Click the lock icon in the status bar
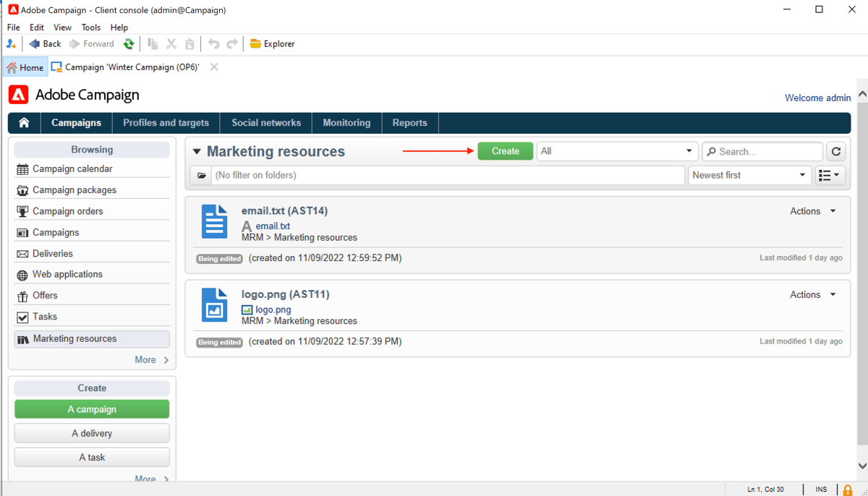This screenshot has width=868, height=496. [848, 489]
